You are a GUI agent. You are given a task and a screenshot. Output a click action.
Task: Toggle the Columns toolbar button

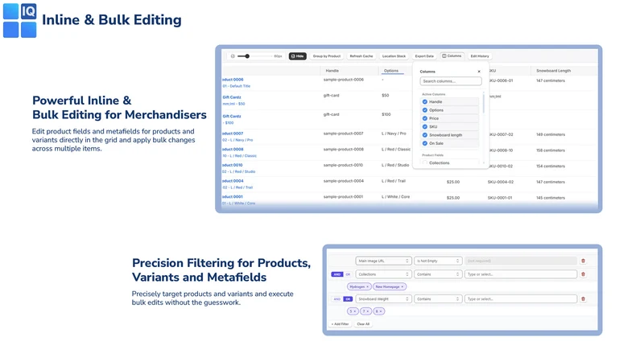(x=452, y=56)
